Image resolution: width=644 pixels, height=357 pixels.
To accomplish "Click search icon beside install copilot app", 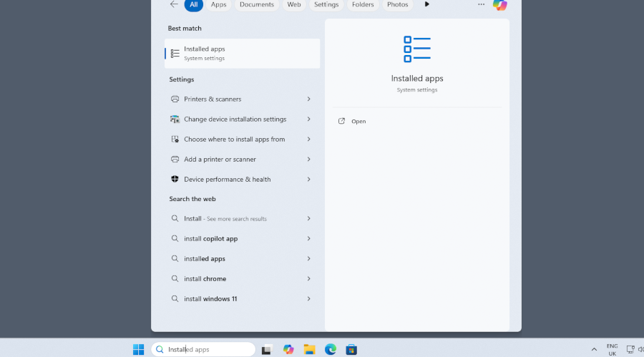I will [175, 239].
